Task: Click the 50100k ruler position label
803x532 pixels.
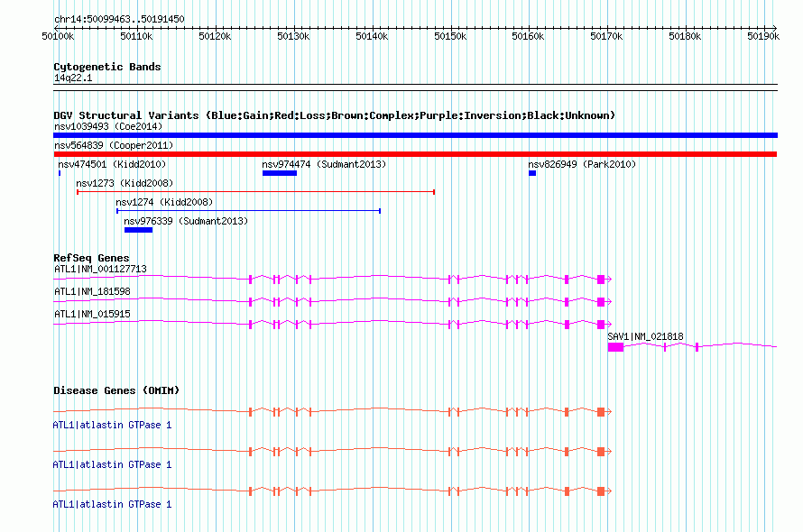Action: [58, 36]
